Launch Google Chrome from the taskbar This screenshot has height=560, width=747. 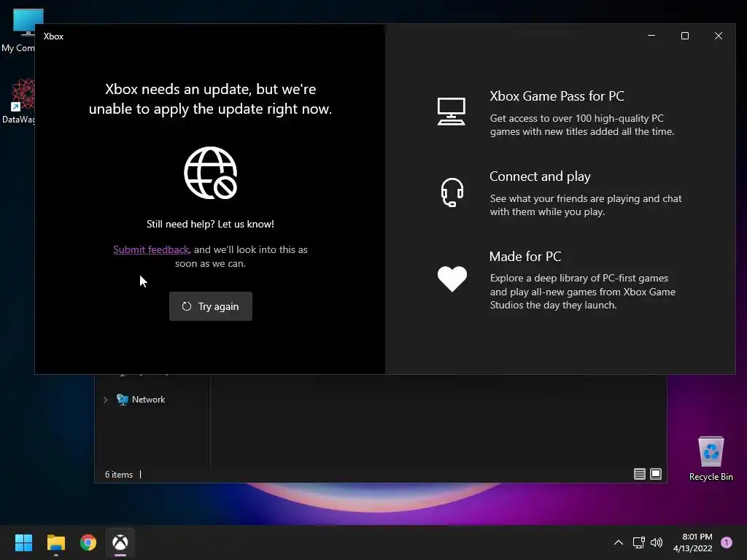(88, 542)
